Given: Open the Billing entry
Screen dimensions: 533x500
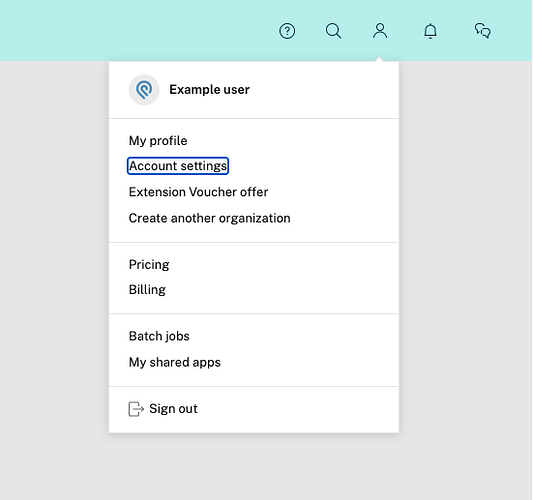Looking at the screenshot, I should [147, 290].
